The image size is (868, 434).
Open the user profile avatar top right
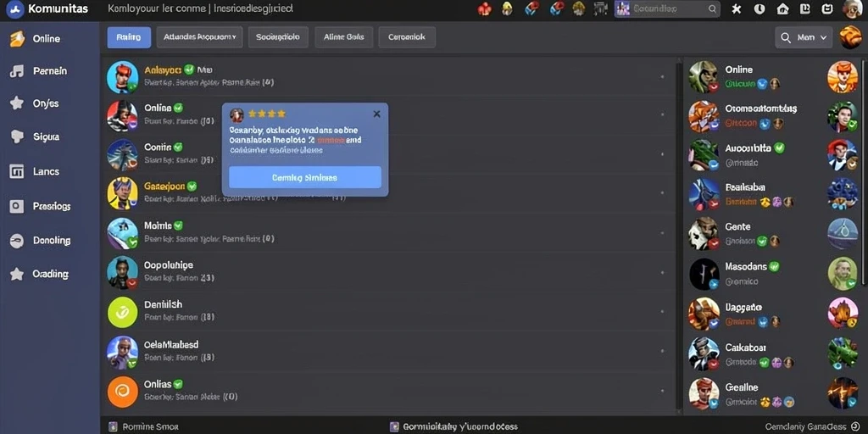click(852, 8)
